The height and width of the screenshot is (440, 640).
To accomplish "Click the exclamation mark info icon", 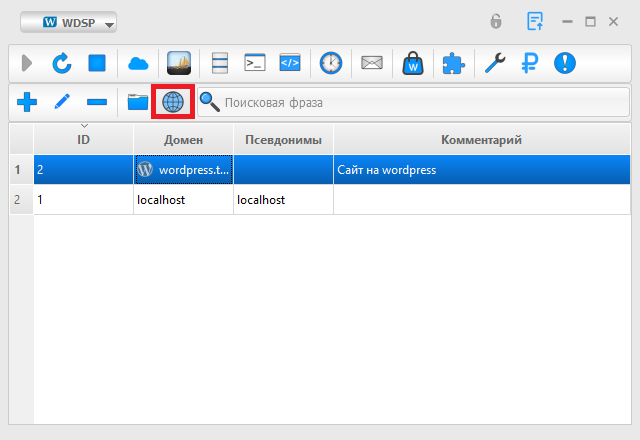I will pos(564,63).
